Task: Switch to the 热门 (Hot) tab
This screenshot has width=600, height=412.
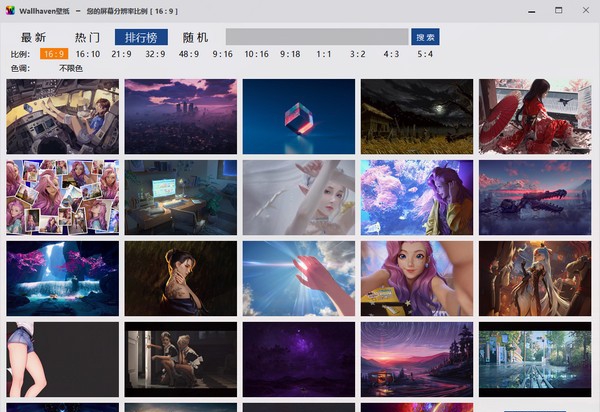Action: (x=87, y=37)
